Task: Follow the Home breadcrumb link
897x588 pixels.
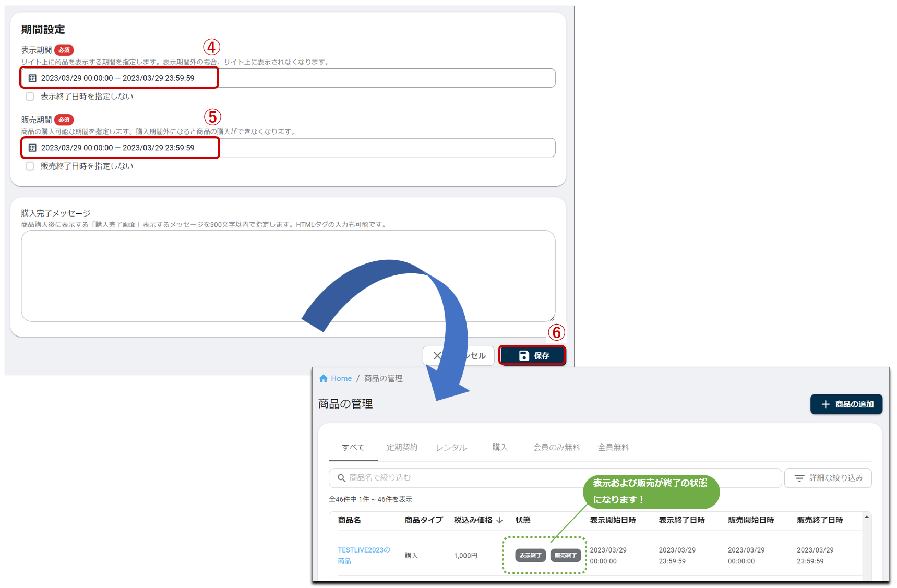Action: click(x=341, y=378)
